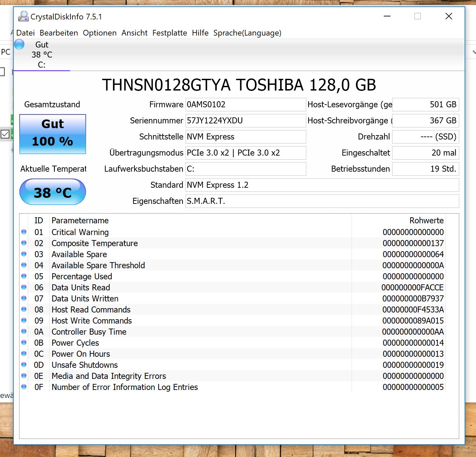Toggle the checked checkbox in the background window
The height and width of the screenshot is (457, 476).
pos(5,134)
